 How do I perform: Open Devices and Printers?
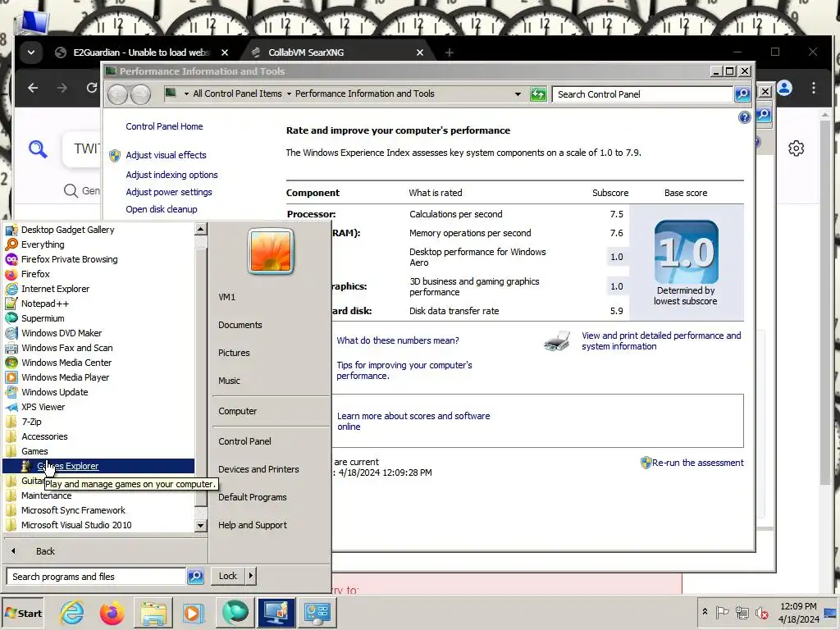[x=258, y=469]
